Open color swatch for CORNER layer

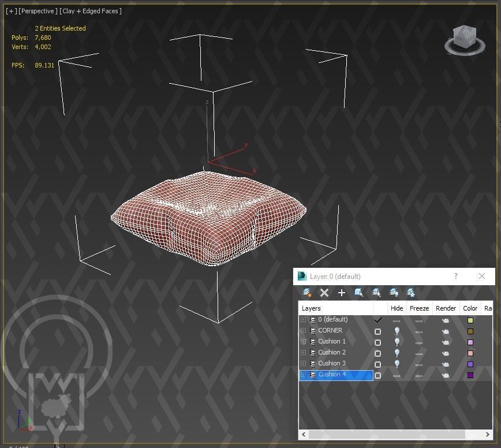click(x=470, y=331)
